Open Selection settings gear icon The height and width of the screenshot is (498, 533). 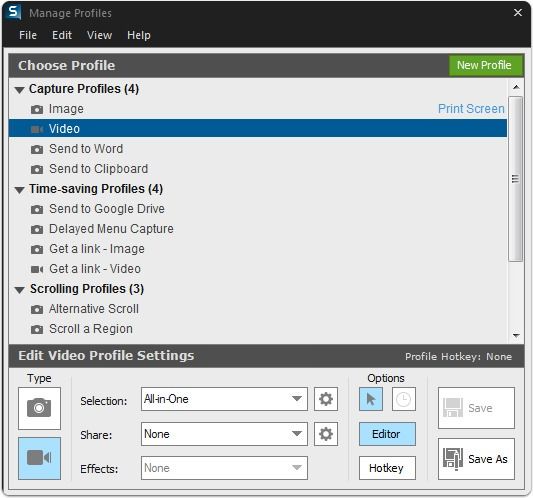point(326,399)
